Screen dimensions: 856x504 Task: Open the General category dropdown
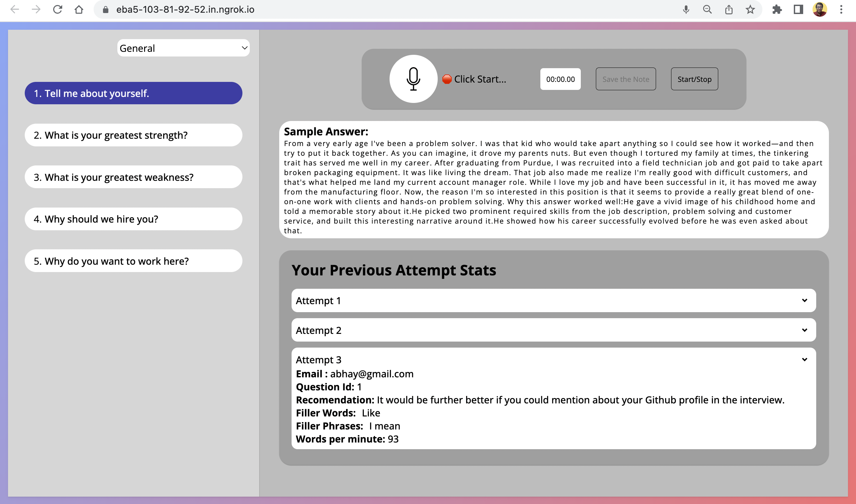pos(184,48)
